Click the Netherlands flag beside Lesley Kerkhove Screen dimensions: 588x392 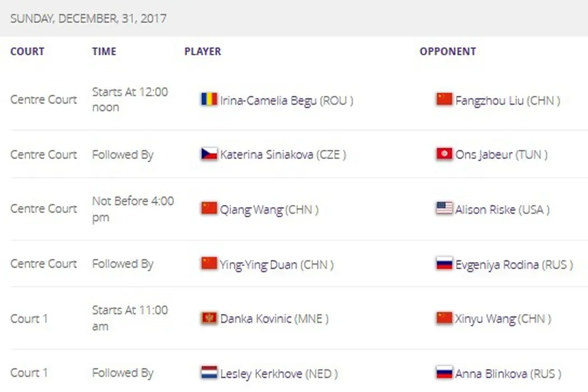coord(209,372)
